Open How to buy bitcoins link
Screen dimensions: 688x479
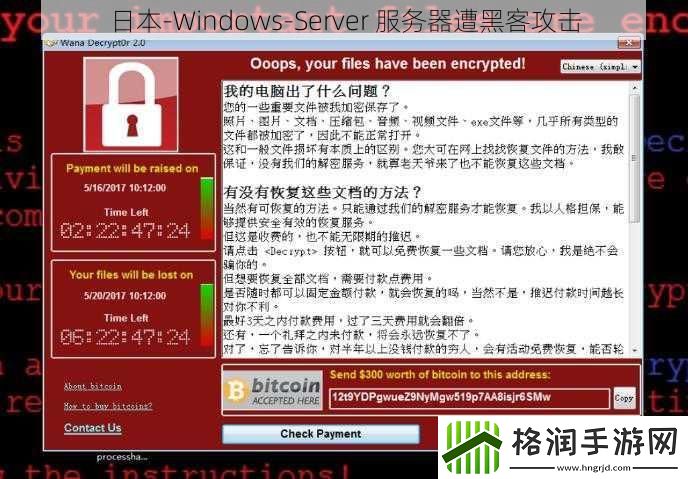click(x=108, y=406)
